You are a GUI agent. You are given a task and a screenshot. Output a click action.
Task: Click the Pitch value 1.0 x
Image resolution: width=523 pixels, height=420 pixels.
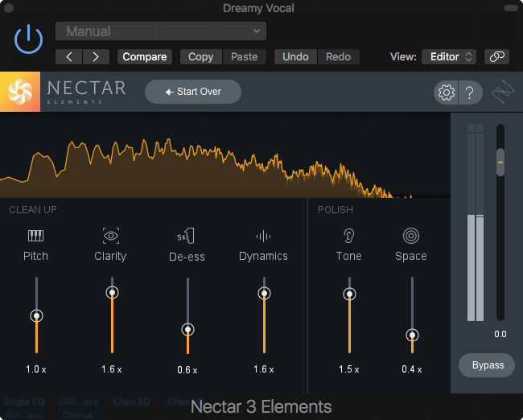(x=36, y=369)
